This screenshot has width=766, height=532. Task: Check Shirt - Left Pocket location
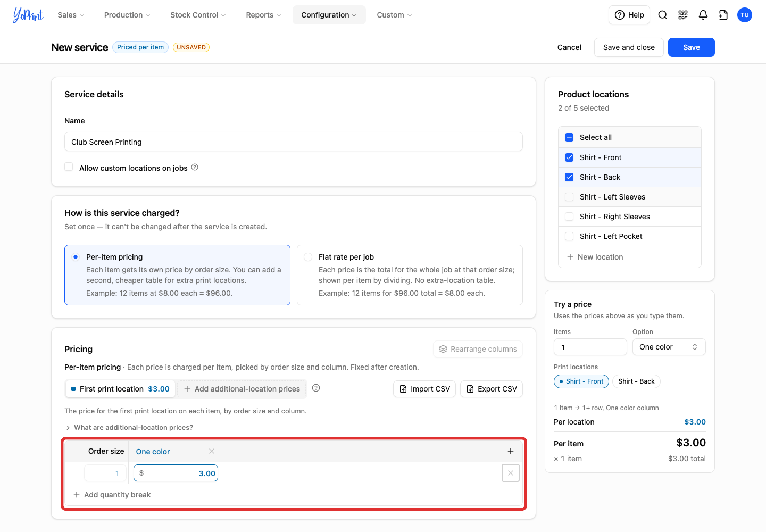click(x=569, y=236)
